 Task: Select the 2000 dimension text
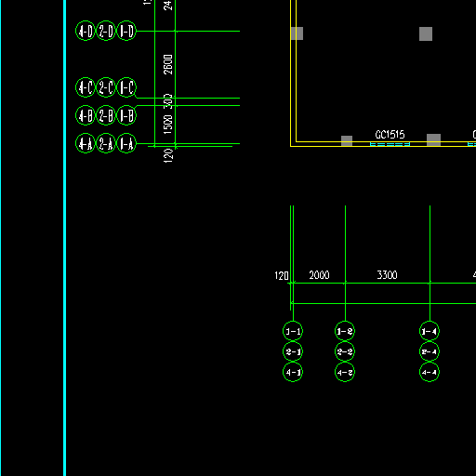(319, 275)
